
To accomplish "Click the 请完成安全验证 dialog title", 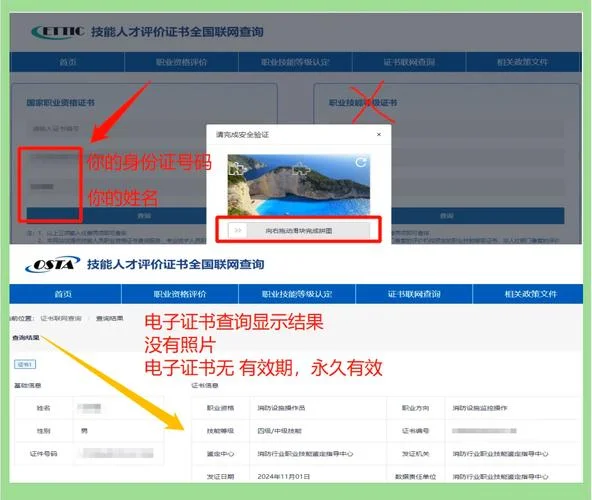I will (x=242, y=134).
